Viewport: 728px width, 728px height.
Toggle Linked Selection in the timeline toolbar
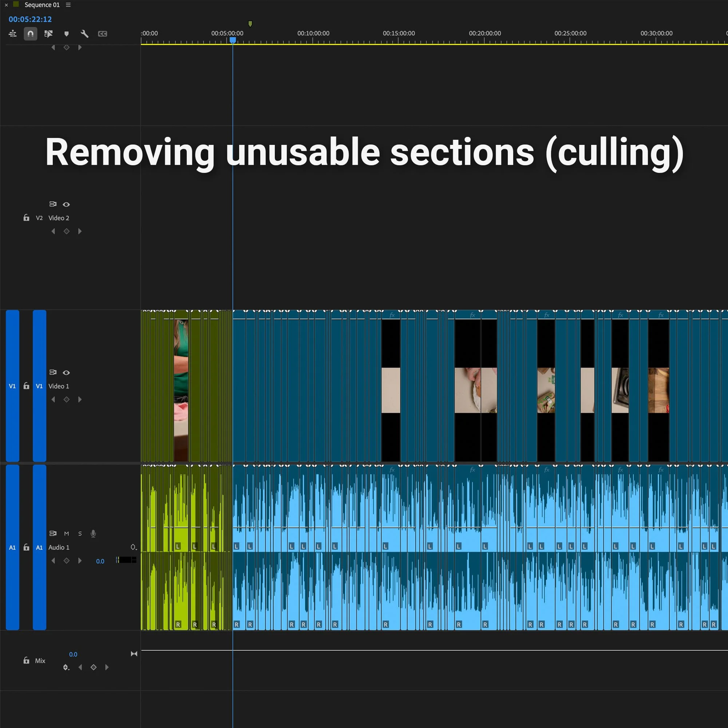(x=49, y=33)
